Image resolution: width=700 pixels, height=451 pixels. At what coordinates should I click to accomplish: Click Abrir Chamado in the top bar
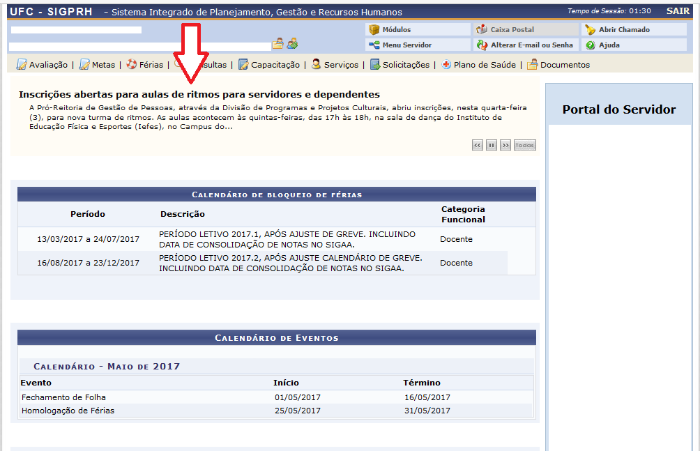pos(618,30)
